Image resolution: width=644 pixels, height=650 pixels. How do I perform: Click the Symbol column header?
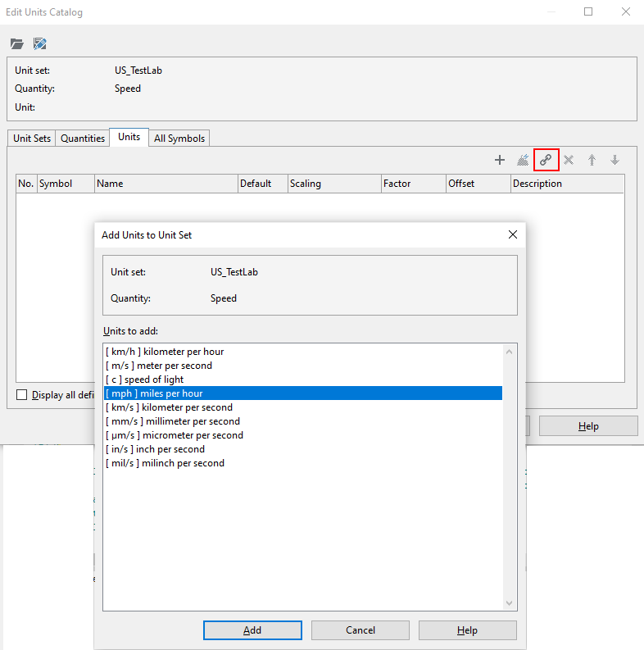click(x=66, y=184)
